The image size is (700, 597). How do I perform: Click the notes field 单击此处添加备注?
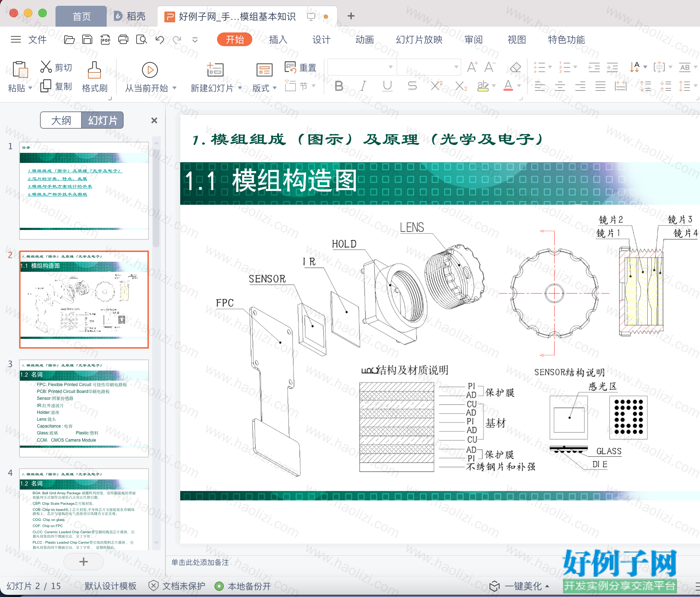coord(200,562)
